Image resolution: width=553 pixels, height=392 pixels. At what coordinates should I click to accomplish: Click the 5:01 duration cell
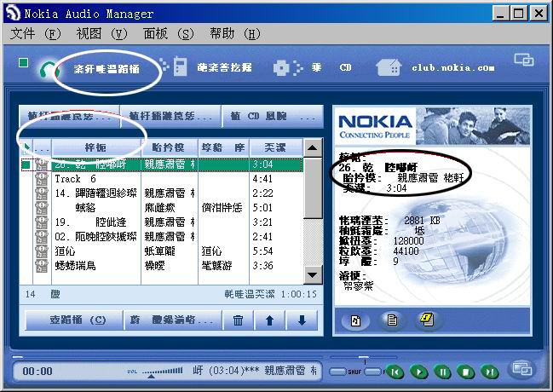click(x=262, y=208)
